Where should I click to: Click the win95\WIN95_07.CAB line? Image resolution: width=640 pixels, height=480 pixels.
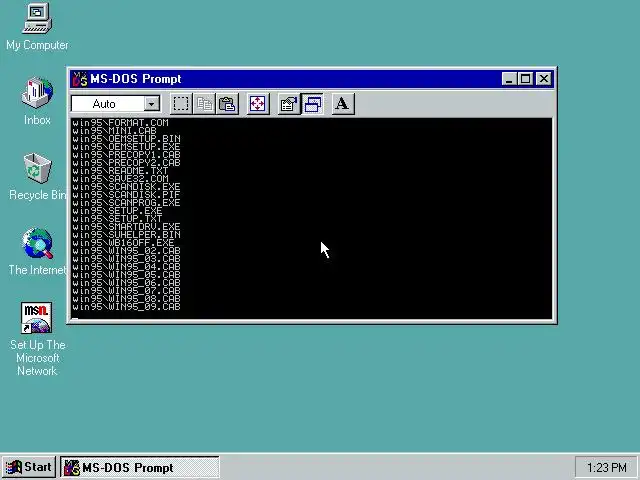127,291
